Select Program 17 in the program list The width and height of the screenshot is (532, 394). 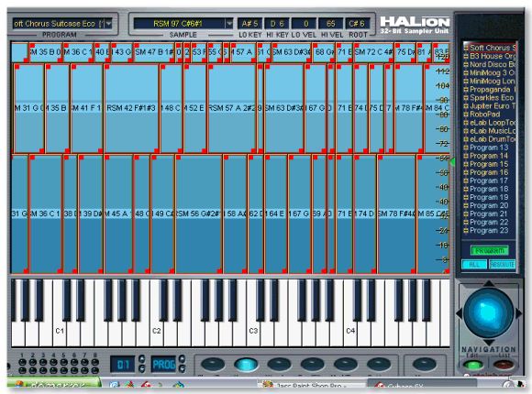(x=489, y=181)
